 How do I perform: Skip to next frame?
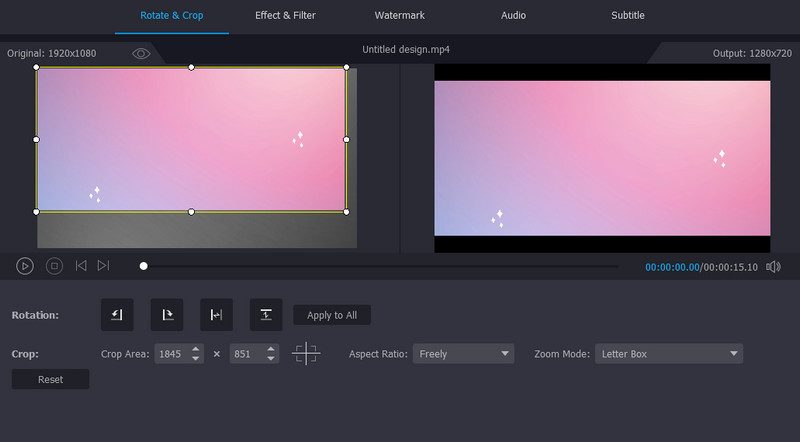104,266
